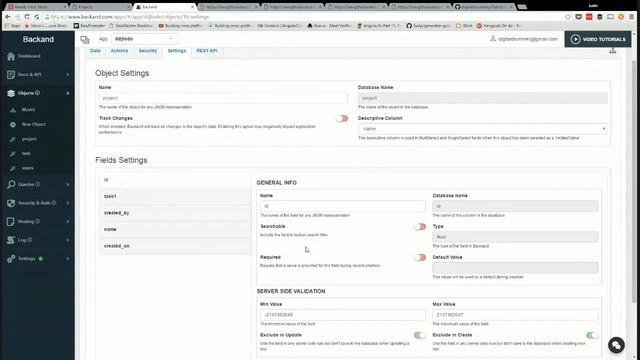The image size is (640, 360).
Task: Click the play icon on Video Tutorials
Action: tap(575, 39)
